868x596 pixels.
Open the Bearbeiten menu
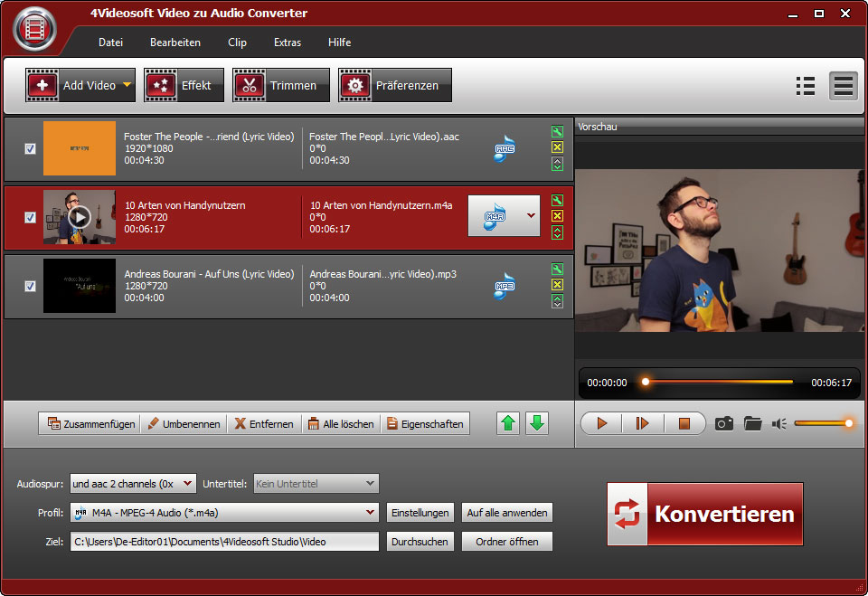pos(175,43)
